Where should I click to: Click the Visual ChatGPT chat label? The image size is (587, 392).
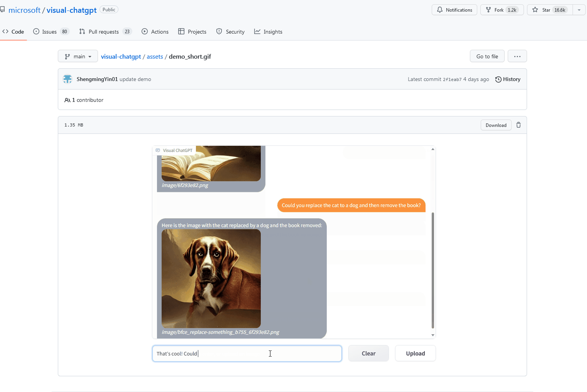tap(174, 151)
